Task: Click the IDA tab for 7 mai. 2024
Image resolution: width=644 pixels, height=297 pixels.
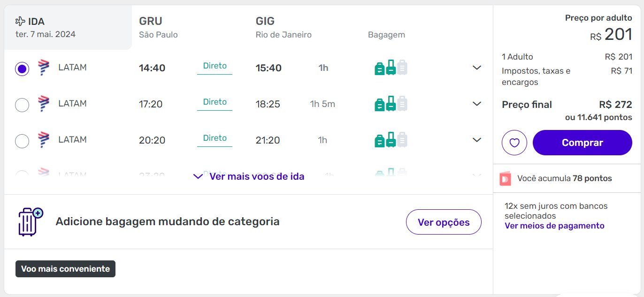Action: (x=68, y=27)
